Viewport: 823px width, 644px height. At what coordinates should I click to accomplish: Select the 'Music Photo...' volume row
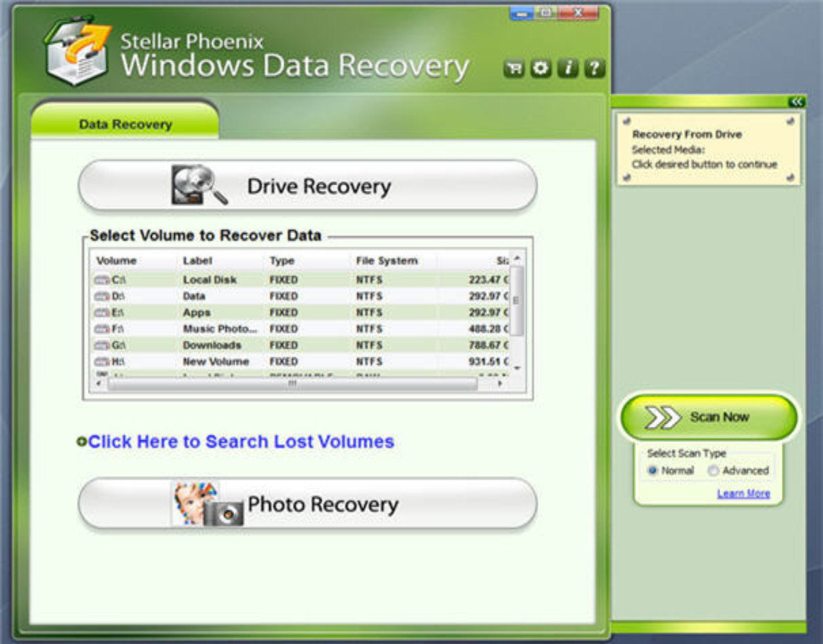[301, 329]
